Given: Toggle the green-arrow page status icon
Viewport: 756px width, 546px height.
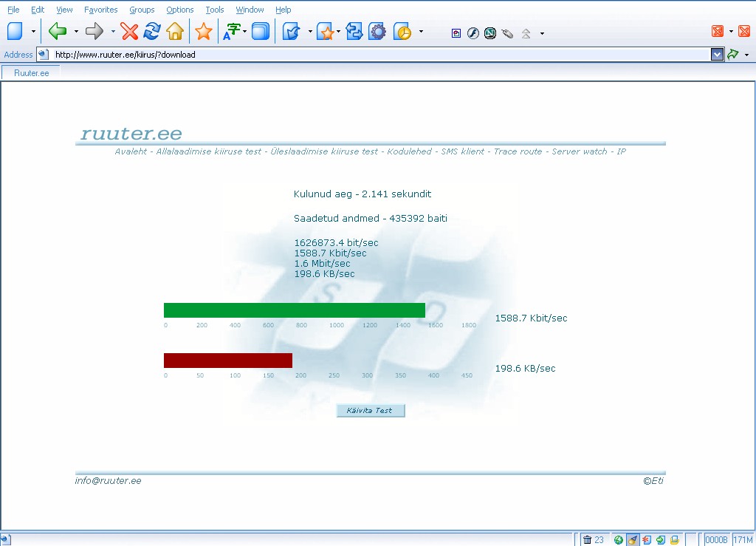Looking at the screenshot, I should 661,540.
